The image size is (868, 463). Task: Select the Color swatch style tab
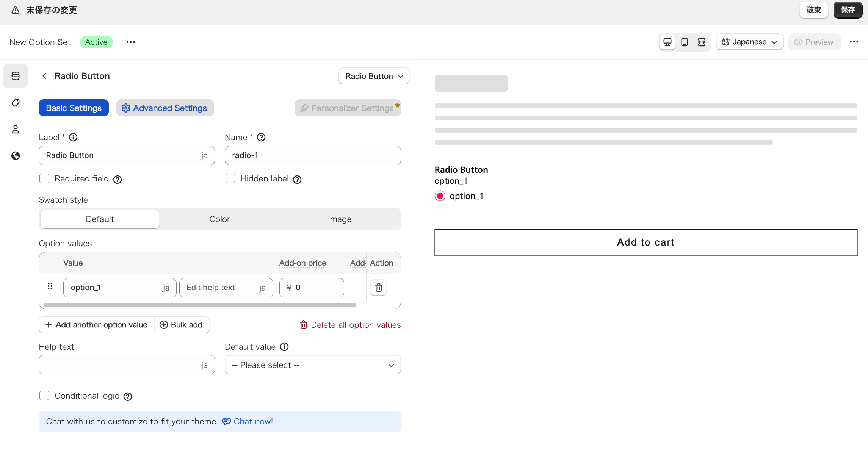point(219,219)
